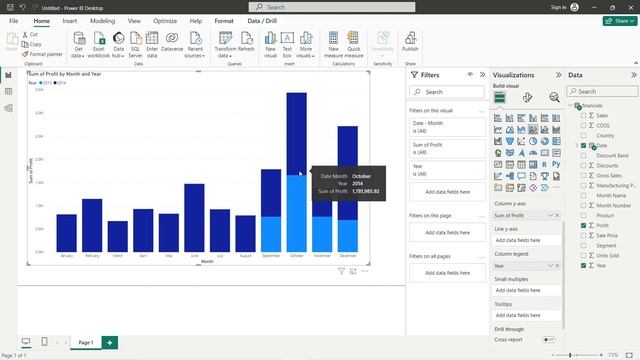Open the Enter data tool
Image resolution: width=640 pixels, height=360 pixels.
tap(152, 44)
